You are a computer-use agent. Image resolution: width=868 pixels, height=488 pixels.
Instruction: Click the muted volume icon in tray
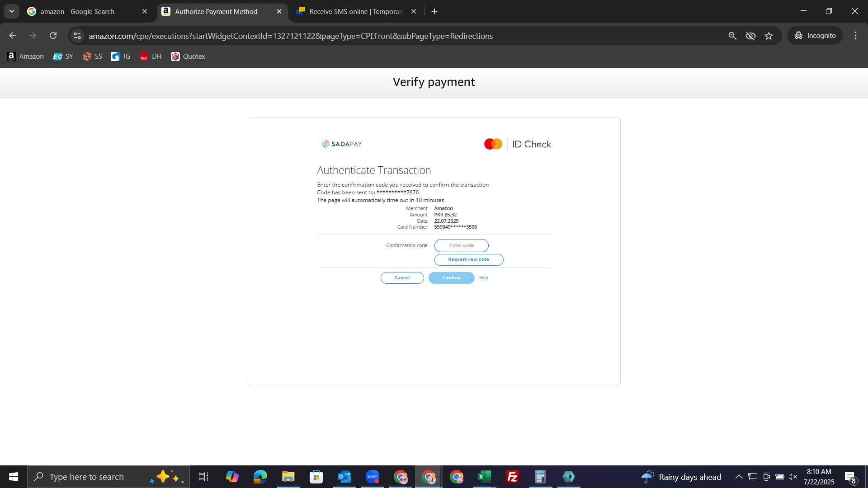tap(793, 477)
